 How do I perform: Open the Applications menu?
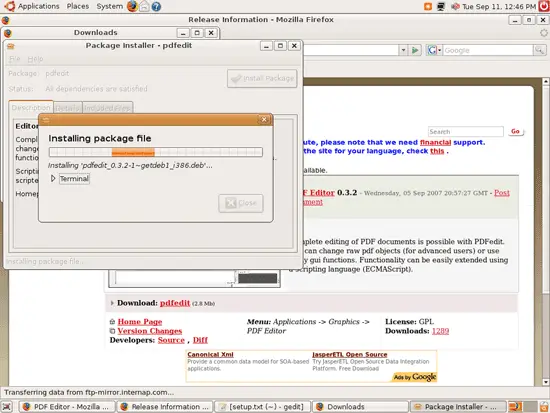[39, 6]
